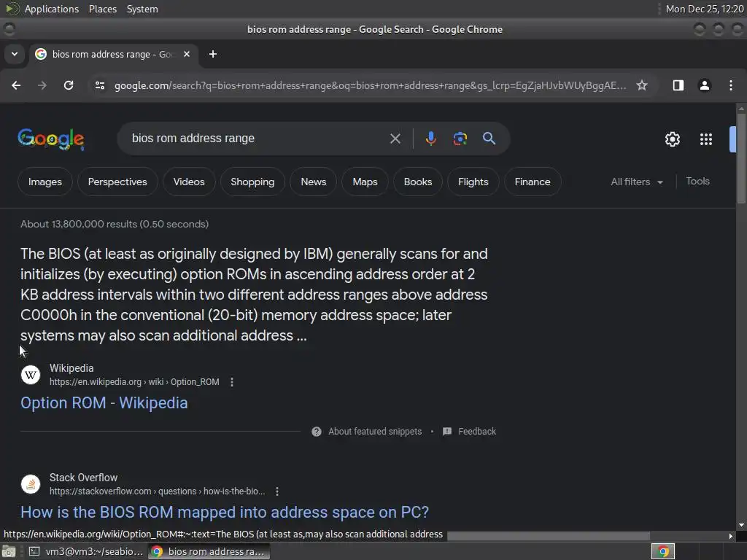The width and height of the screenshot is (747, 560).
Task: Open the Applications menu
Action: [x=52, y=9]
